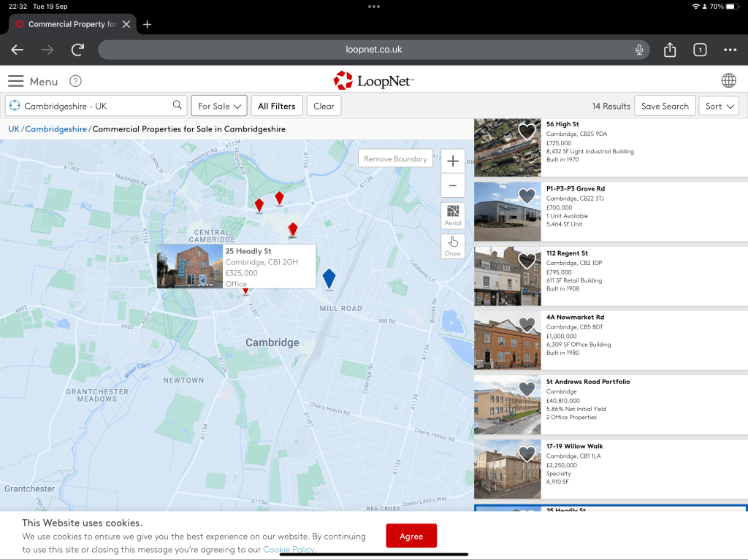The height and width of the screenshot is (560, 748).
Task: Open 17-19 Willow Walk listing photo
Action: click(508, 469)
